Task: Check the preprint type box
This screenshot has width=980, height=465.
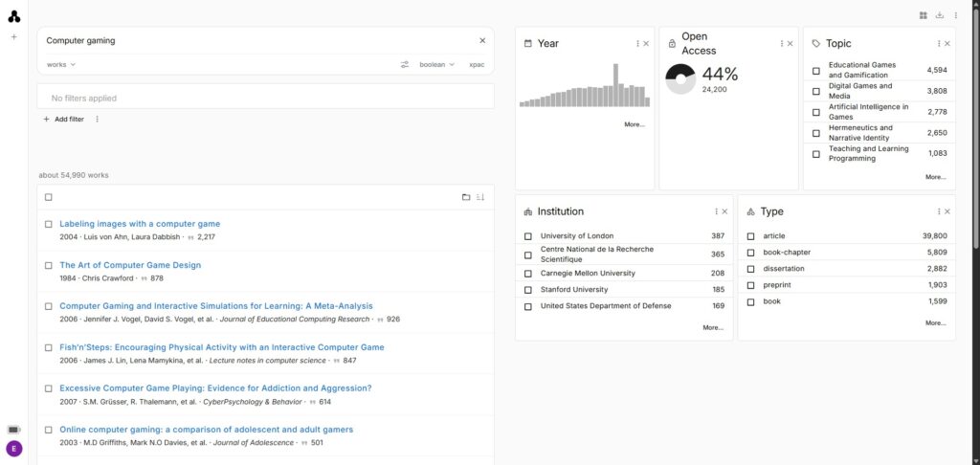Action: click(x=751, y=285)
